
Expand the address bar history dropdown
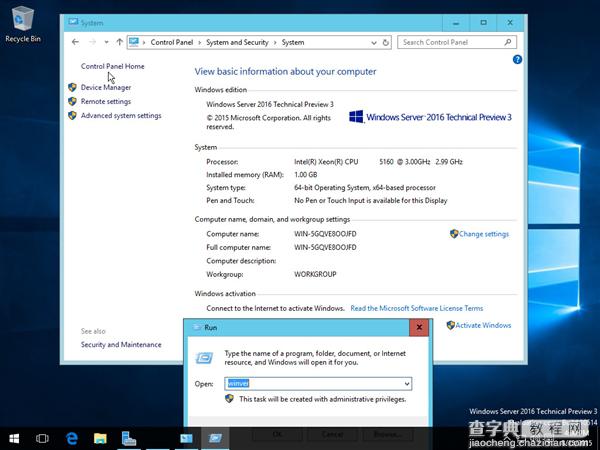374,42
